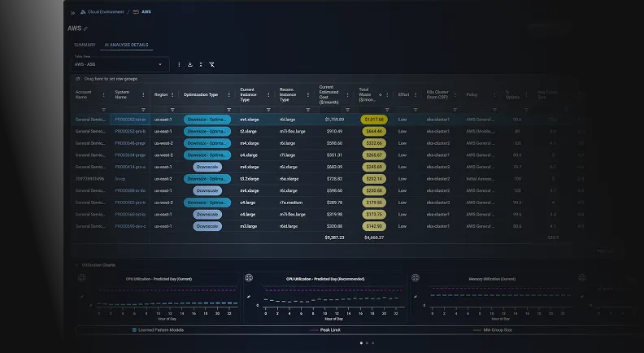Viewport: 644px width, 353px height.
Task: Open Recom. Instance Type column menu
Action: point(308,95)
